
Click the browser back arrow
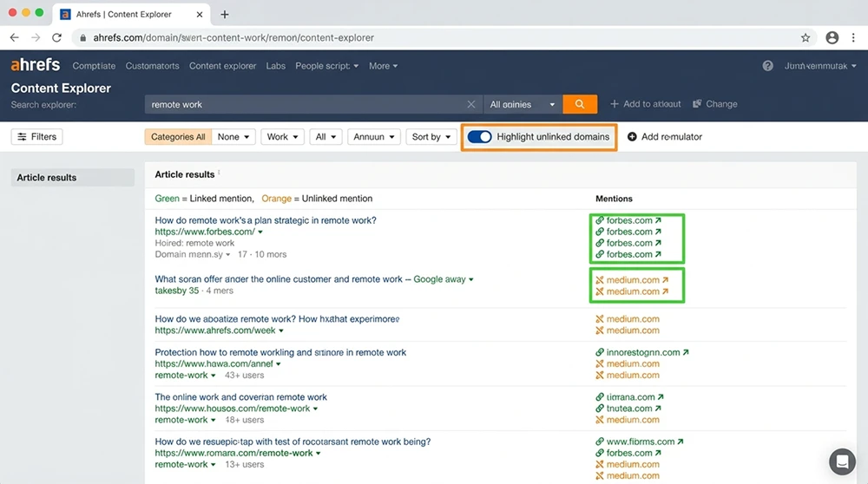click(15, 37)
